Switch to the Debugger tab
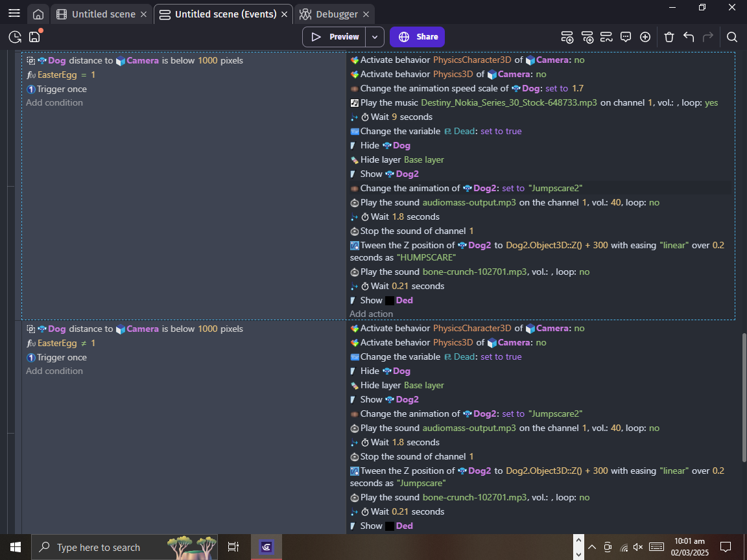747x560 pixels. click(336, 14)
